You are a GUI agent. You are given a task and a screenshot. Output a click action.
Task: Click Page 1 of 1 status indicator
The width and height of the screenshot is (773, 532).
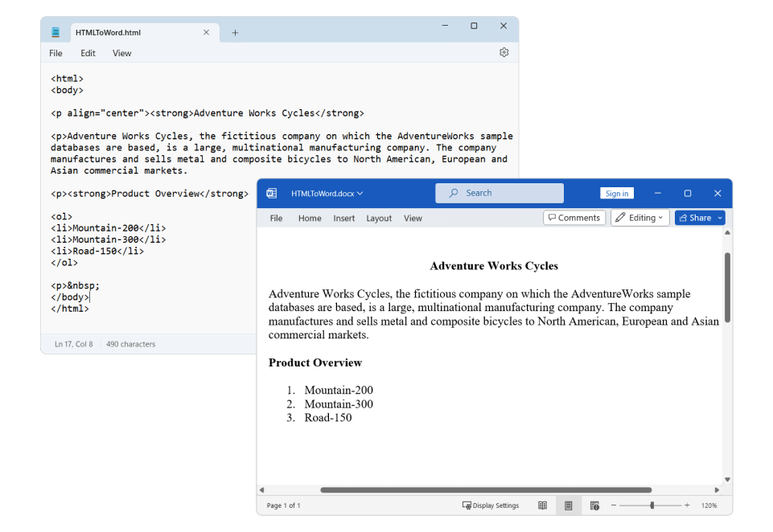click(283, 505)
